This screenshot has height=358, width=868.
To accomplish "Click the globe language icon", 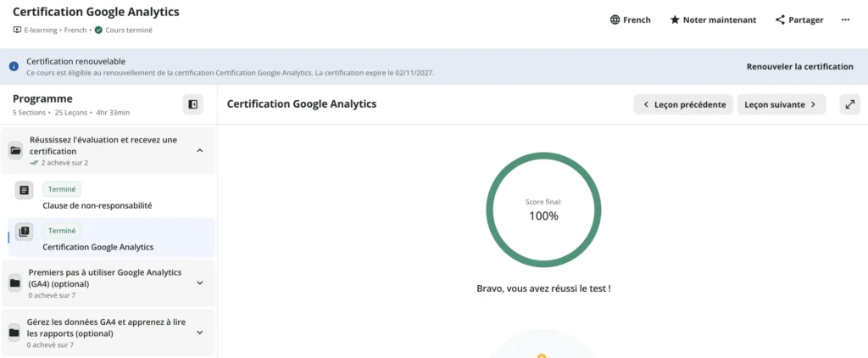I will pyautogui.click(x=615, y=20).
